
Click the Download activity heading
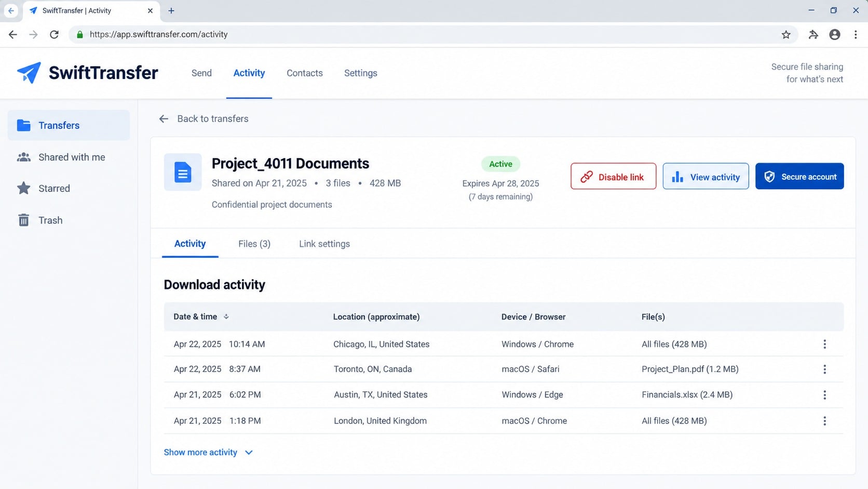pos(214,285)
